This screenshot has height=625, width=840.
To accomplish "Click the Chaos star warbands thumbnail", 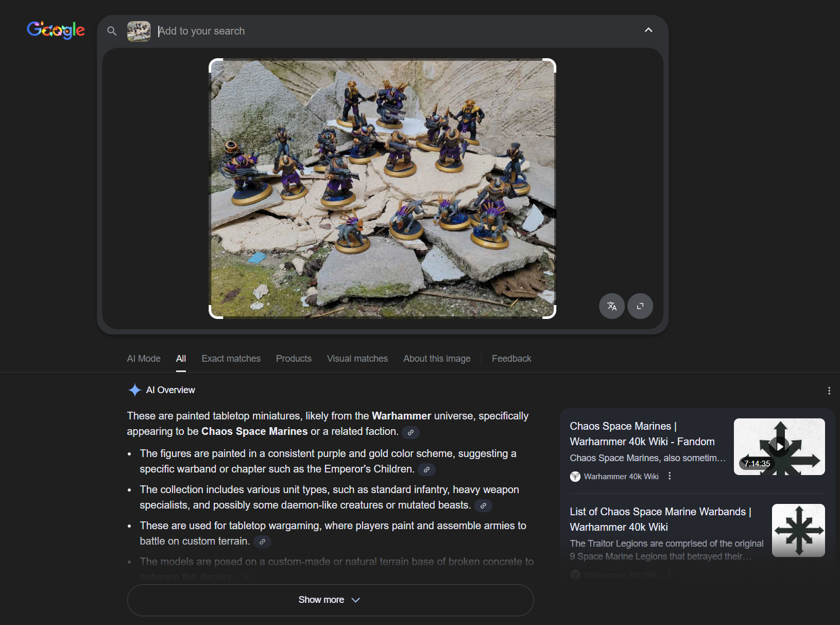I will click(798, 530).
